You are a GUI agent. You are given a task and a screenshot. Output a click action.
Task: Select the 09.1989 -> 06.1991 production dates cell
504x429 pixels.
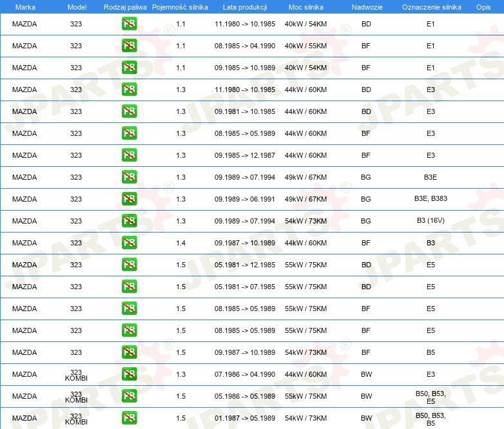245,199
